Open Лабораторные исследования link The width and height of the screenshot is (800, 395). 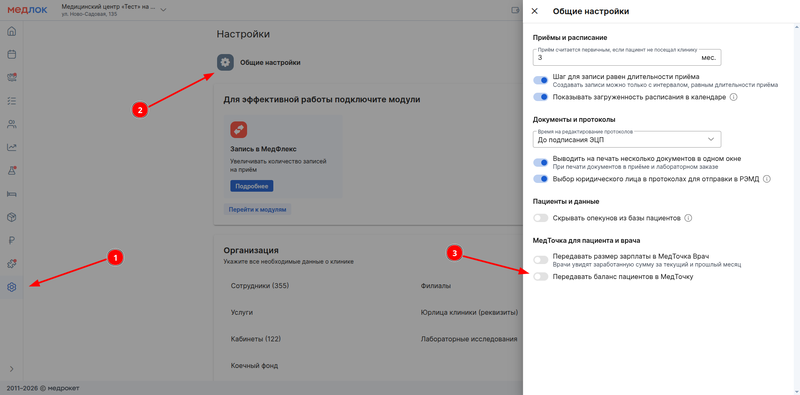(x=469, y=339)
